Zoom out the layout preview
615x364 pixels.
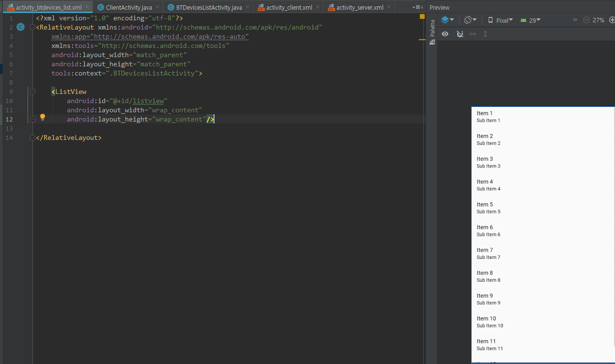tap(586, 20)
